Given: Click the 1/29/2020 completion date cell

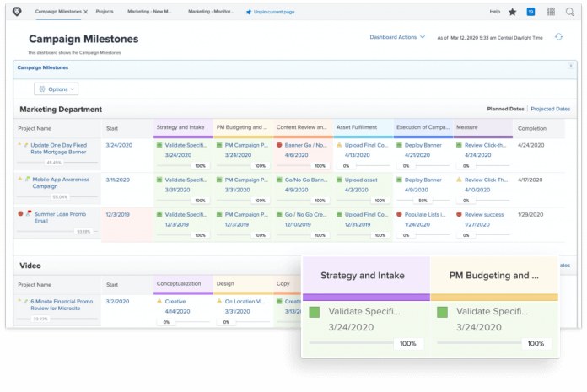Looking at the screenshot, I should pyautogui.click(x=530, y=215).
